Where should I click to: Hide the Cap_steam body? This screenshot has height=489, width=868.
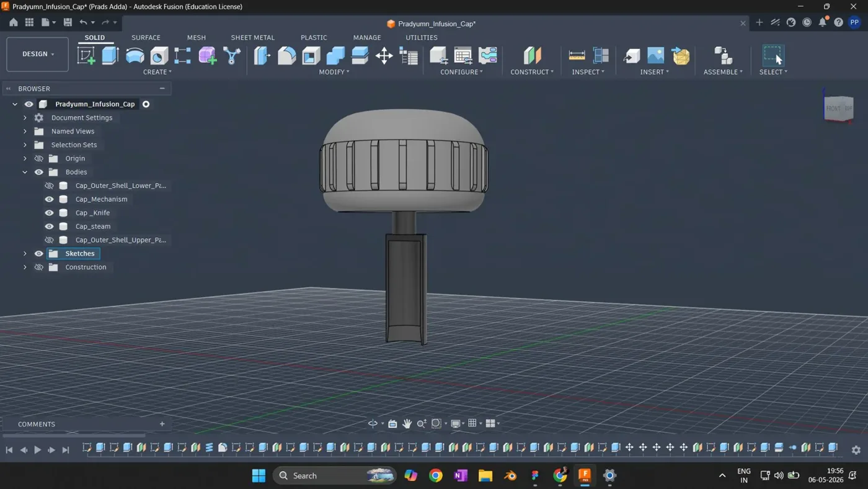point(49,227)
